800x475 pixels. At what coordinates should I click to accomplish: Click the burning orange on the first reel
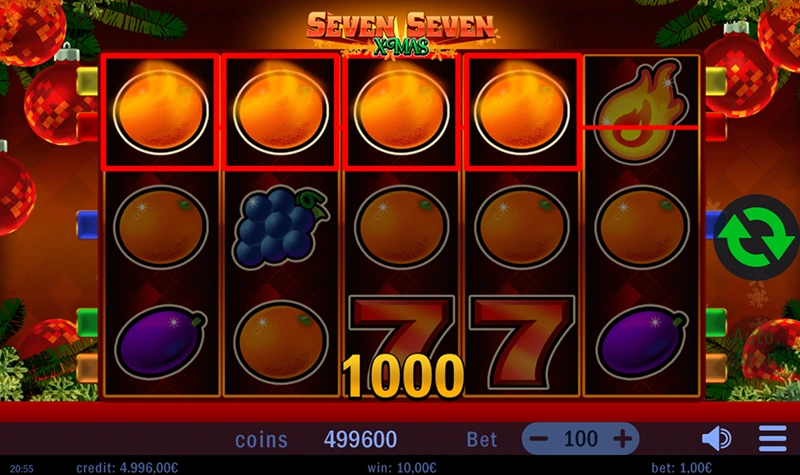(161, 111)
